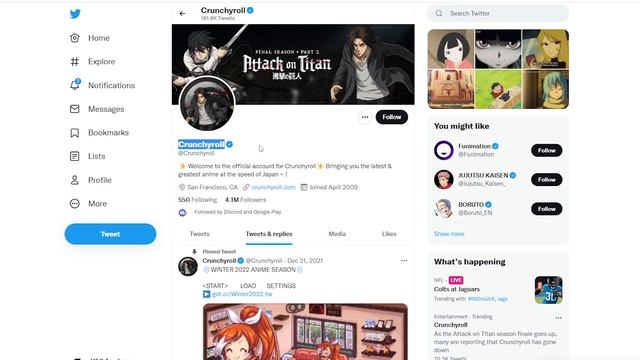The width and height of the screenshot is (640, 360).
Task: Click the Colts at Jaguars thumbnail image
Action: (549, 290)
